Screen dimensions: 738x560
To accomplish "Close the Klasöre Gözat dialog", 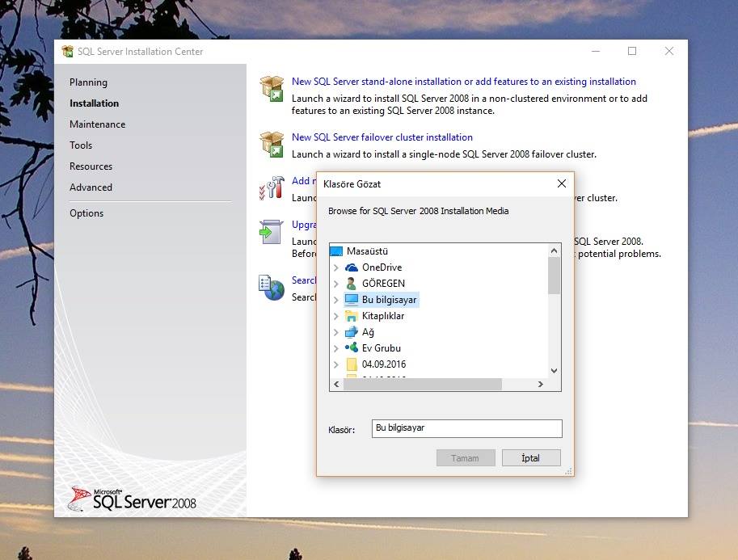I will 562,183.
